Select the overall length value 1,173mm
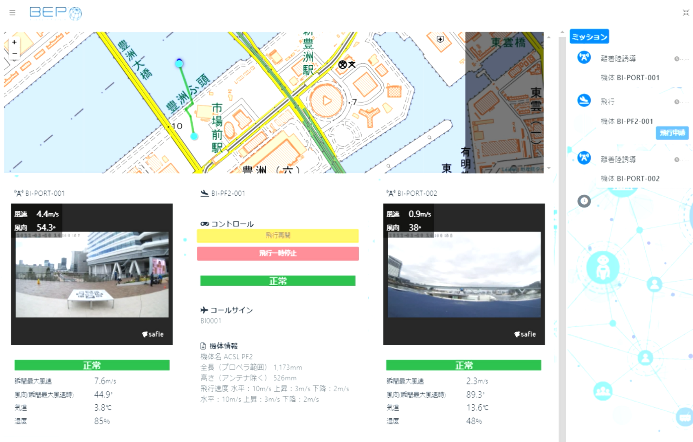Viewport: 693px width, 442px height. point(288,367)
